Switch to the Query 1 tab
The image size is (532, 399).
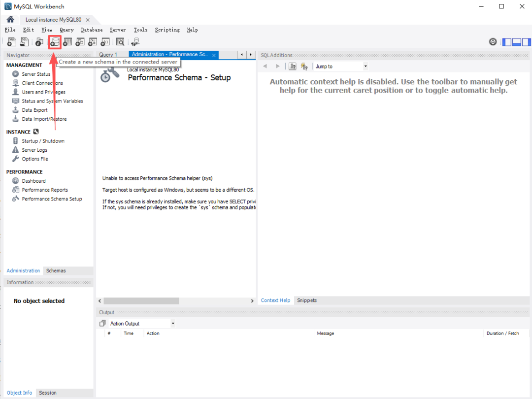(x=108, y=55)
